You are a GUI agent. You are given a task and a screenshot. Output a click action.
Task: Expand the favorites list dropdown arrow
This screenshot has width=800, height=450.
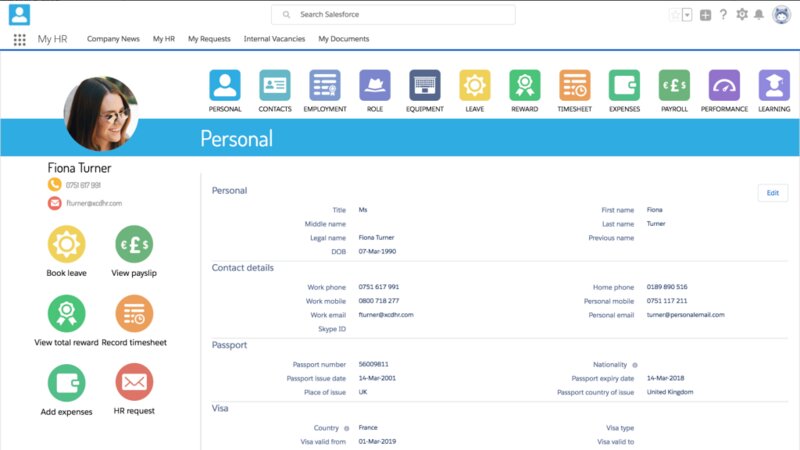tap(687, 15)
